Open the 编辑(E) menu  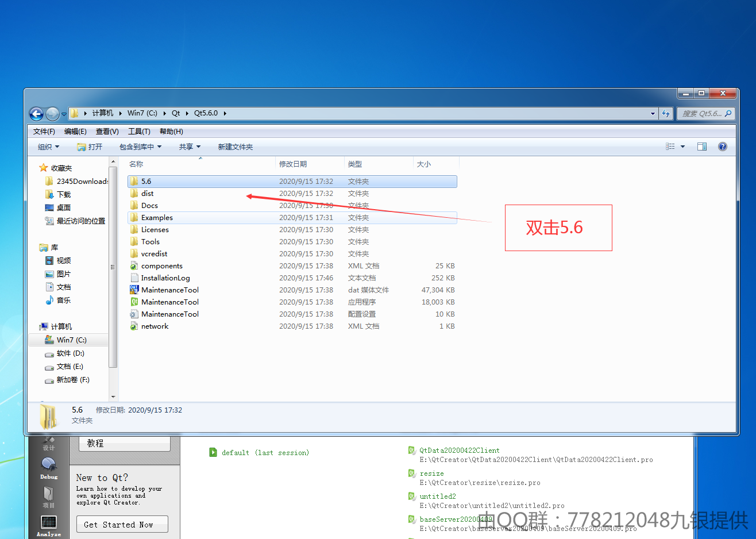pyautogui.click(x=75, y=132)
